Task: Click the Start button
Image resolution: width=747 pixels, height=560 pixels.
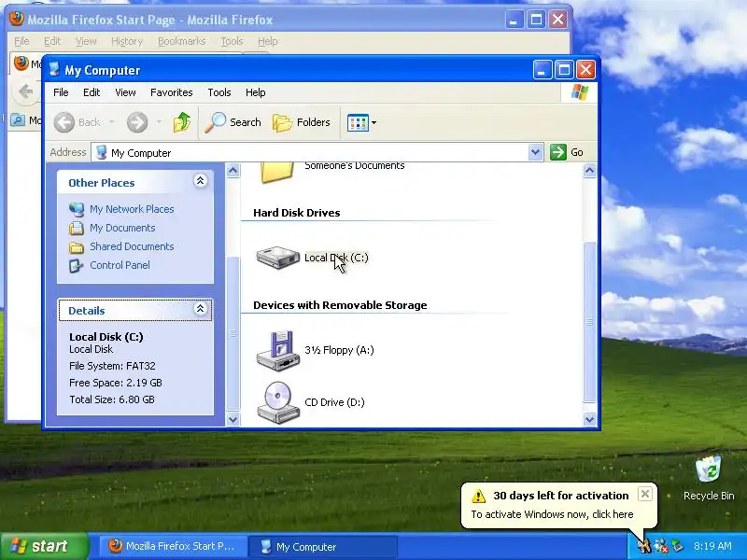Action: [x=44, y=546]
